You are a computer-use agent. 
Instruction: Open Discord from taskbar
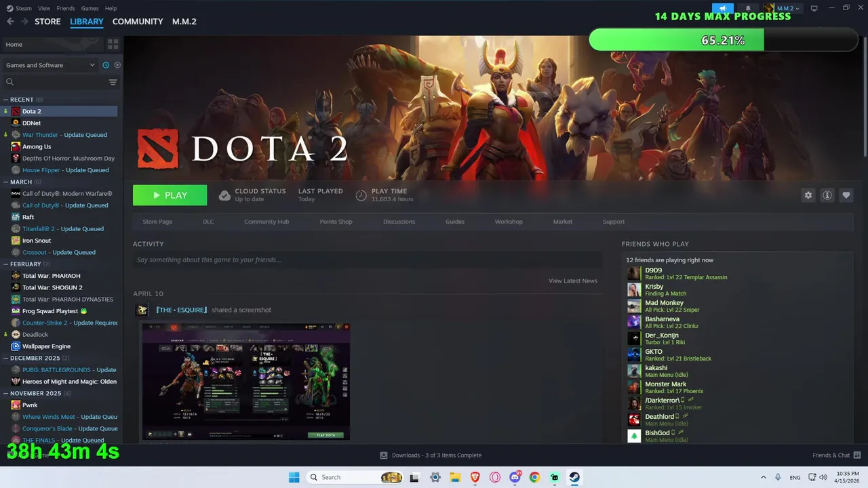(515, 477)
